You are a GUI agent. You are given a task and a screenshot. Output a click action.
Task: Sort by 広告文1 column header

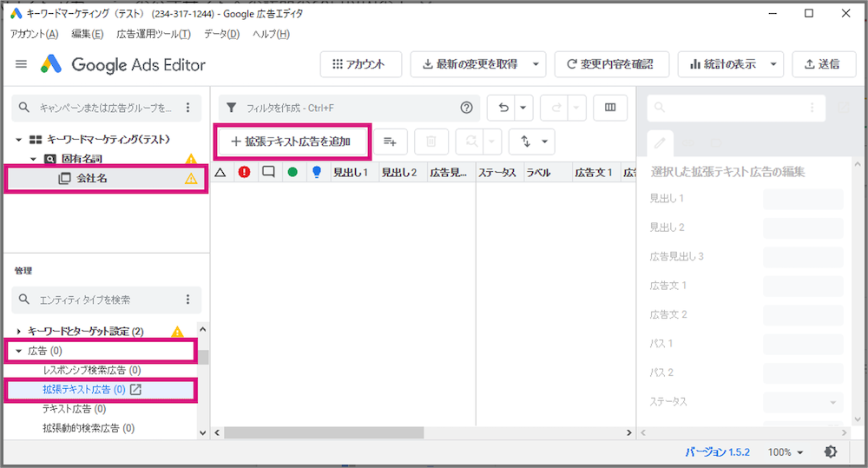pos(595,172)
